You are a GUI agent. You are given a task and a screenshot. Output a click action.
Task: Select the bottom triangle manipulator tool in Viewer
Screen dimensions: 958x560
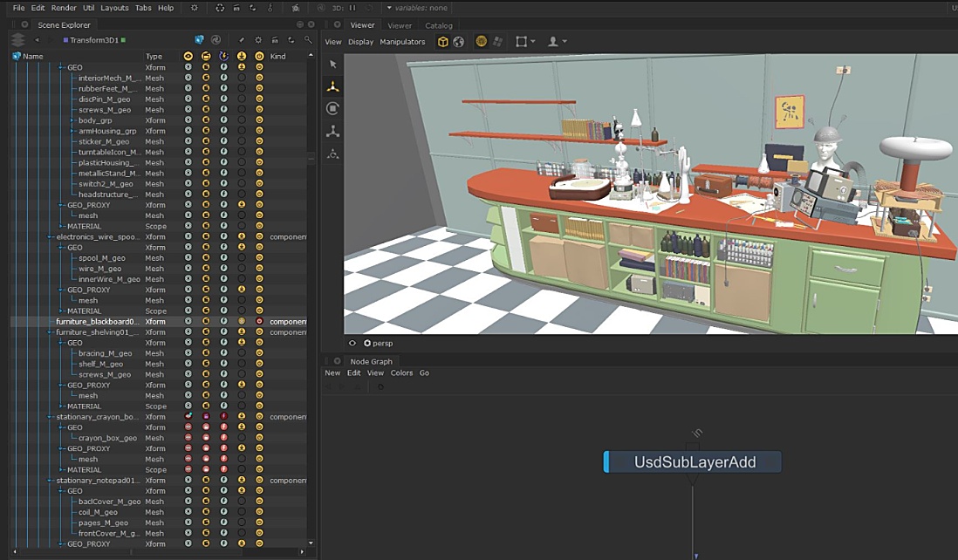[x=333, y=154]
